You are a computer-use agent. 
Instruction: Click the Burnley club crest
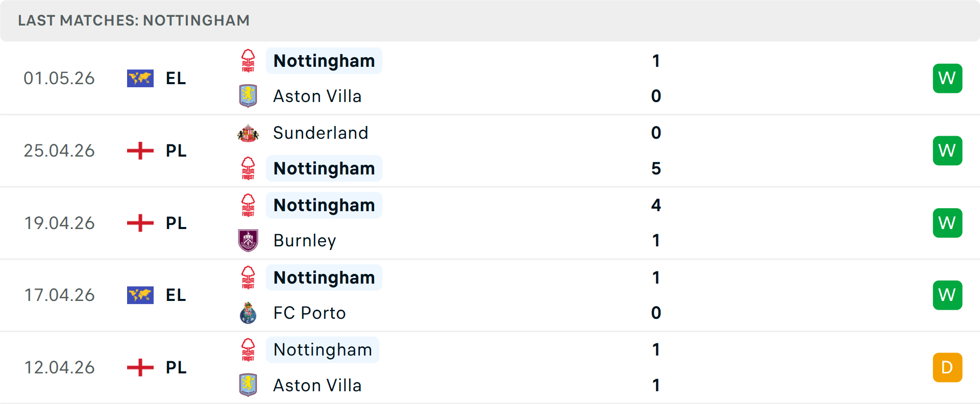tap(248, 240)
